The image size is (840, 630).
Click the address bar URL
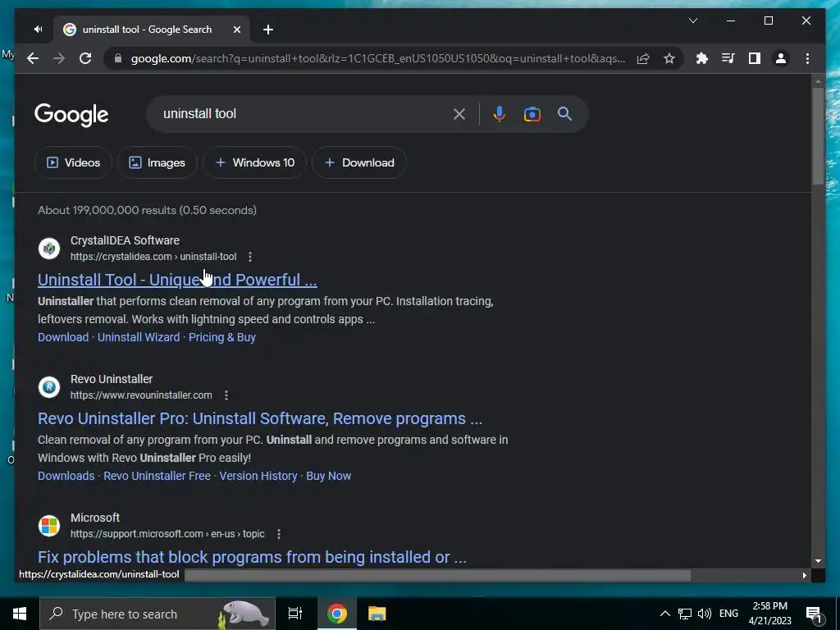(x=377, y=58)
